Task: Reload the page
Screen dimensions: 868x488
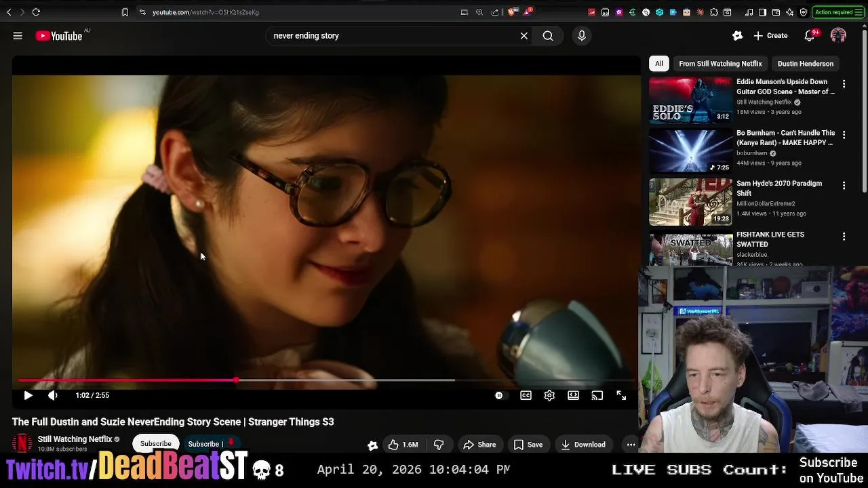Action: point(36,12)
